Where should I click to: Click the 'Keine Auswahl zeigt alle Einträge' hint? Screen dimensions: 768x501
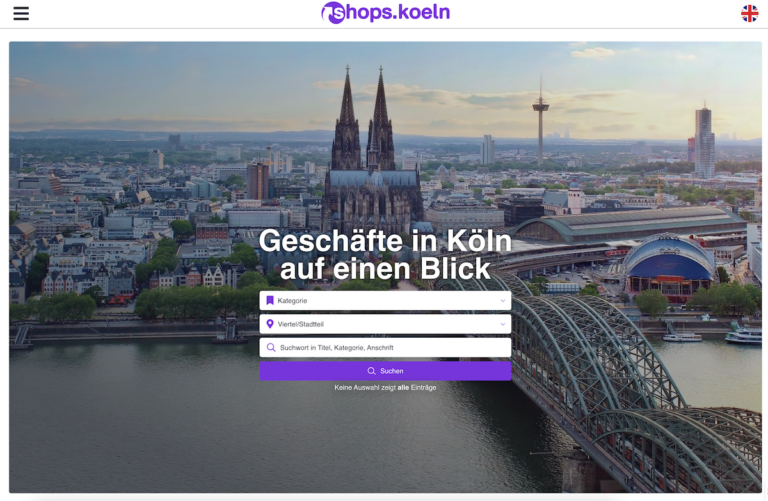point(385,387)
